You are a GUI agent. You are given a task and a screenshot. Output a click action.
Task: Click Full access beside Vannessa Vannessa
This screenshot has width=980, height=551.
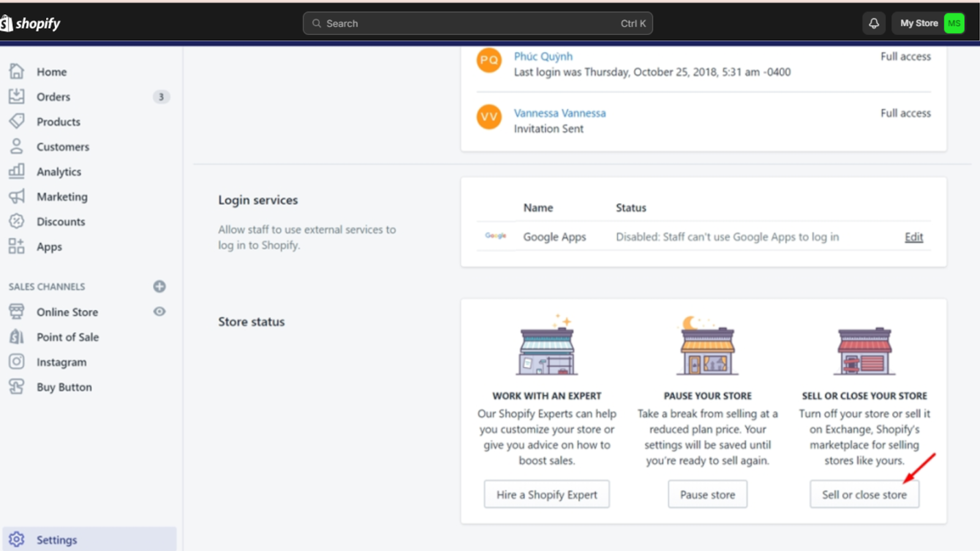[x=905, y=113]
